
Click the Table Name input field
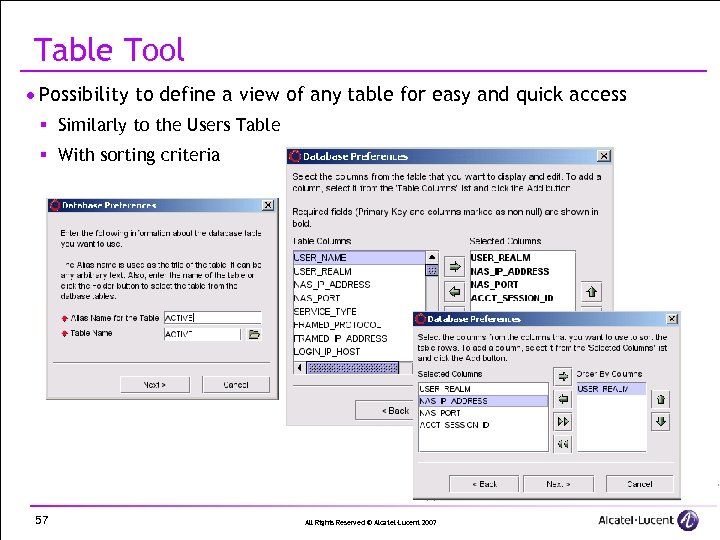click(x=202, y=334)
